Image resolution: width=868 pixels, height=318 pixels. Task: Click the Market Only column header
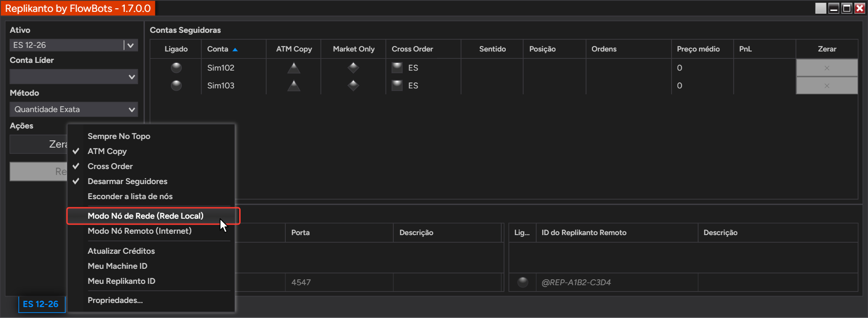coord(354,49)
